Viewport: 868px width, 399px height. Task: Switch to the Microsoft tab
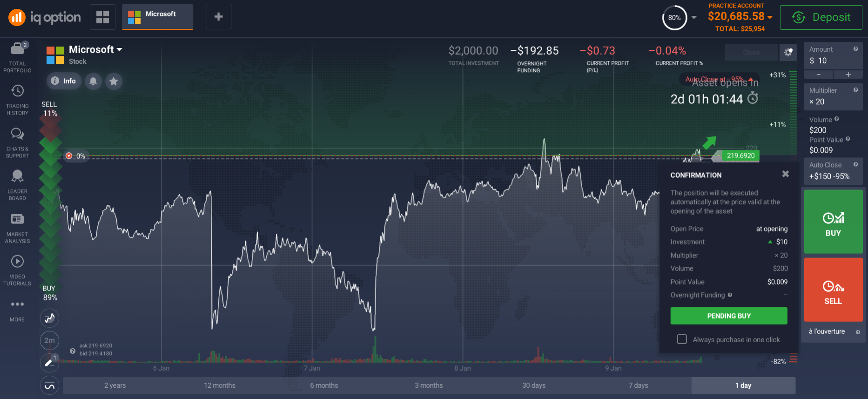[x=157, y=17]
